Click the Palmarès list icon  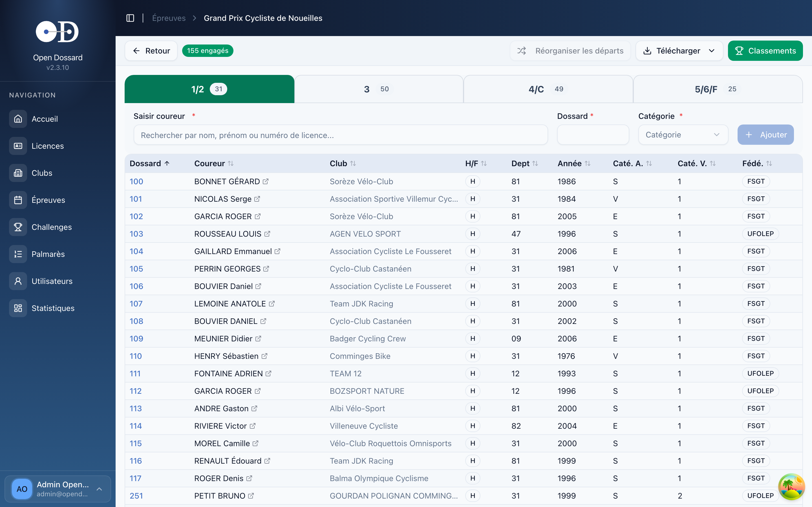18,254
